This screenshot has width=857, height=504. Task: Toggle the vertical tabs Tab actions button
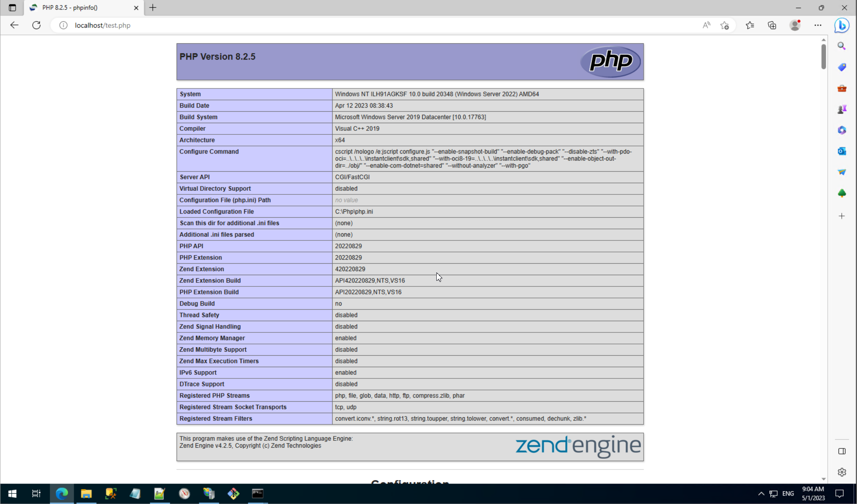point(12,8)
